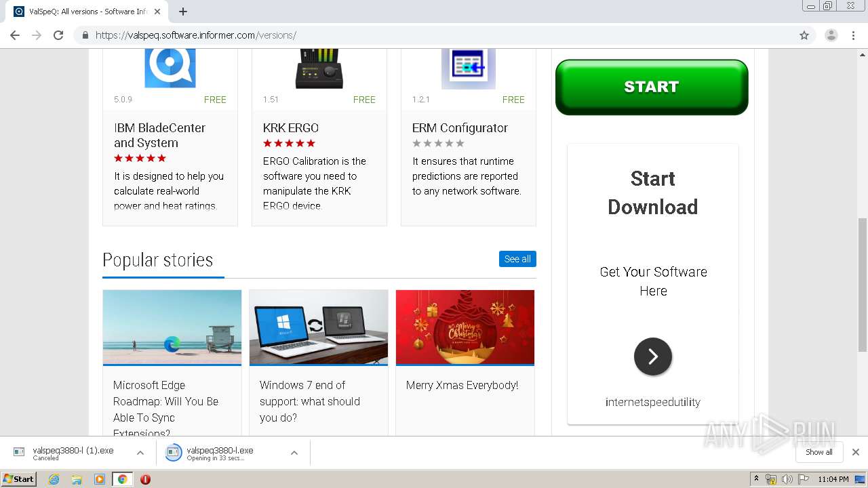The image size is (868, 488).
Task: Open a new tab with plus icon
Action: (x=183, y=12)
